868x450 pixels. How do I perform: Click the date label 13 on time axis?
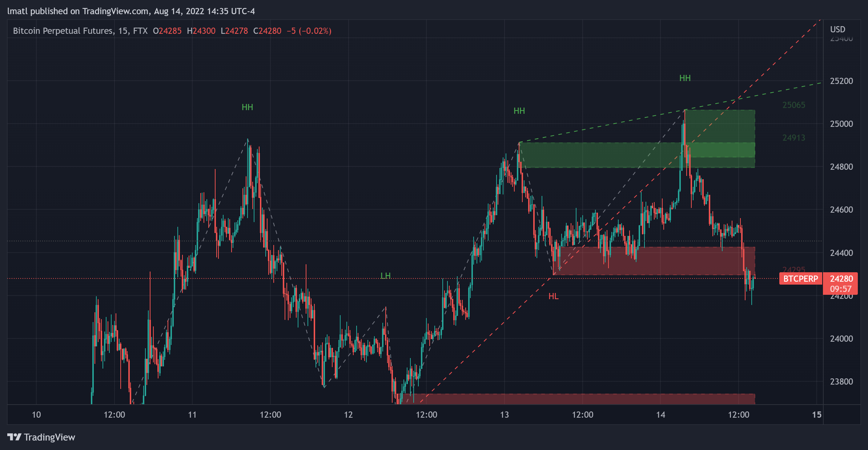tap(504, 415)
